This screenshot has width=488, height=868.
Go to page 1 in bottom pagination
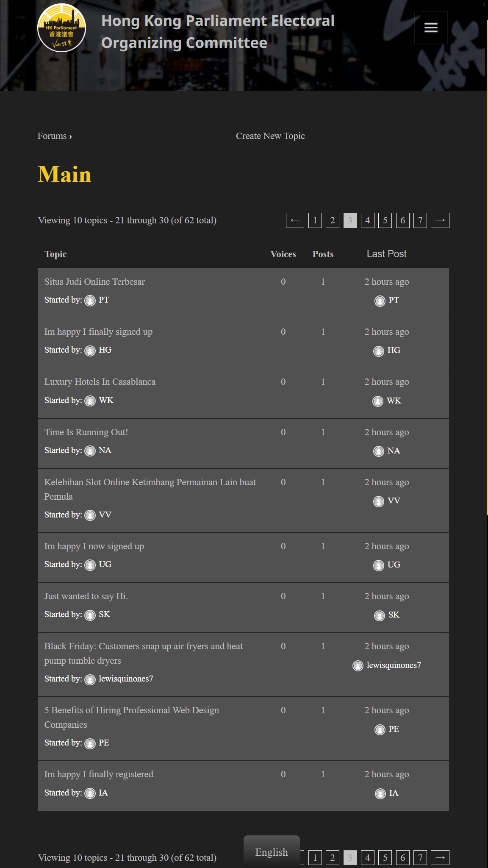(315, 858)
